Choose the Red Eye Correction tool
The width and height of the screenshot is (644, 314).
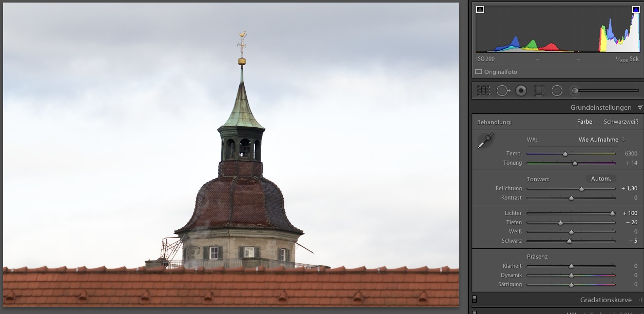pos(521,91)
